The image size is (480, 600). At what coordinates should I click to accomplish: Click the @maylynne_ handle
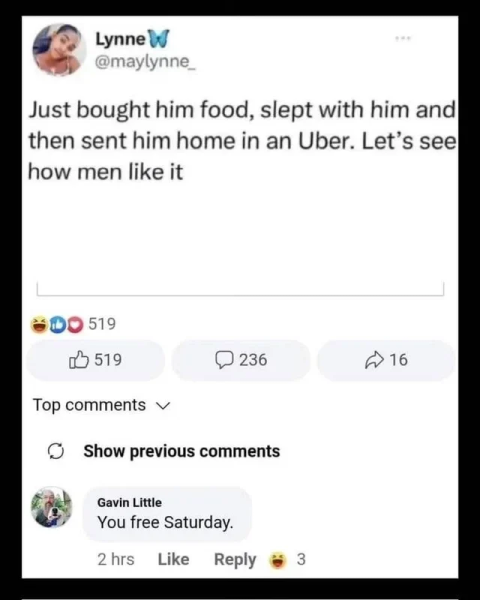click(x=145, y=62)
